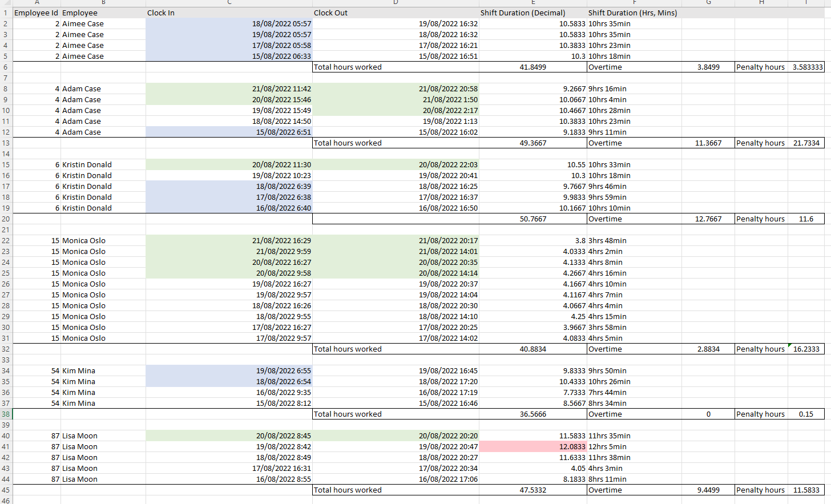The width and height of the screenshot is (831, 504).
Task: Select the Employee Id header cell
Action: (36, 13)
